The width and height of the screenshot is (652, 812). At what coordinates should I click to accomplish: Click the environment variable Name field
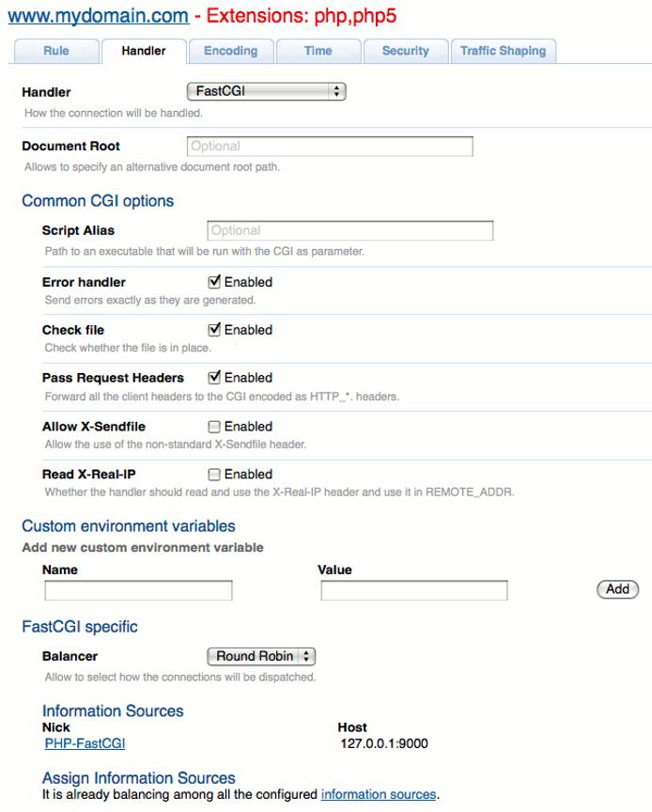pos(136,589)
